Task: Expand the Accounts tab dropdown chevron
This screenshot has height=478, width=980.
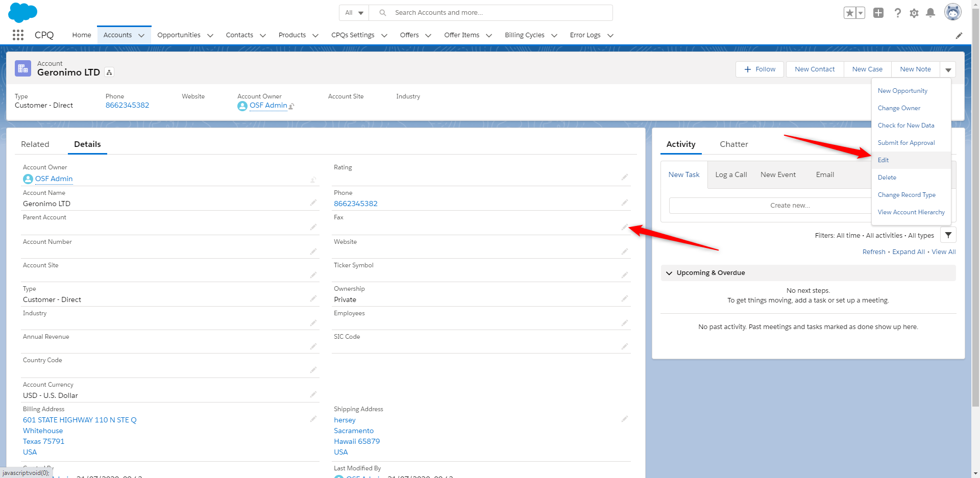Action: [x=141, y=35]
